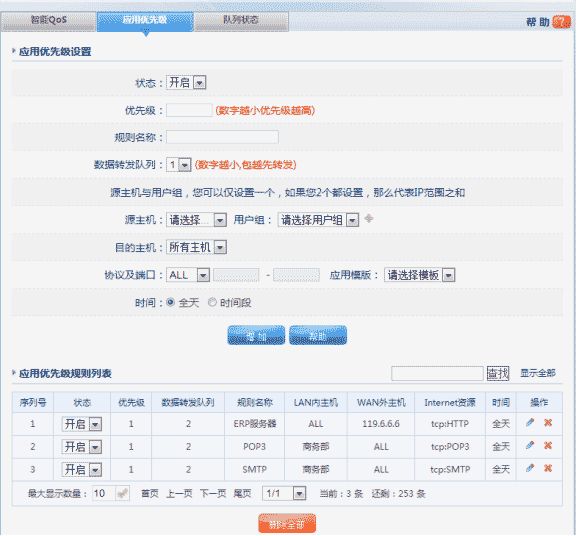Go to 下一页 next page
Image resolution: width=577 pixels, height=536 pixels.
(213, 493)
